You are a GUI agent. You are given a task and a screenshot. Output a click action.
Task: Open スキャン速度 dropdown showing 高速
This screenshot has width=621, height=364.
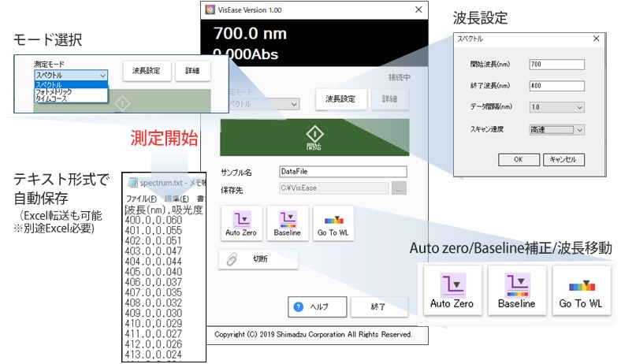pos(557,130)
